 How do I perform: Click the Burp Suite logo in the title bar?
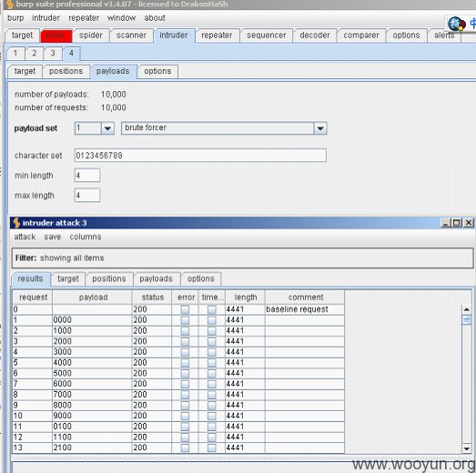tap(10, 5)
